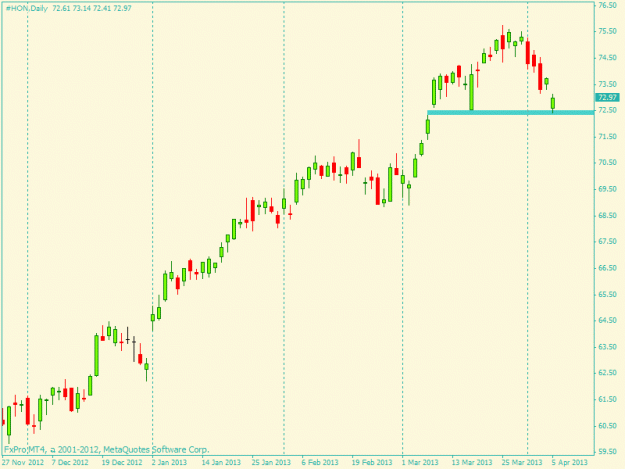Screen dimensions: 625x469
Task: Click the 14 Jan 2013 date label
Action: [221, 462]
